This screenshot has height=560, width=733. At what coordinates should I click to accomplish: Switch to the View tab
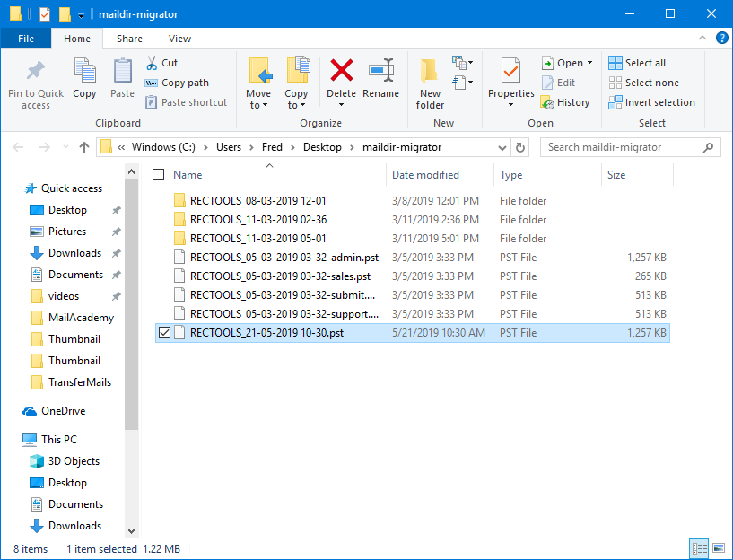[x=179, y=39]
